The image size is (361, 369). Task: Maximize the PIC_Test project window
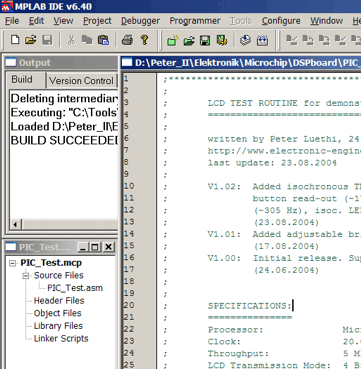95,247
